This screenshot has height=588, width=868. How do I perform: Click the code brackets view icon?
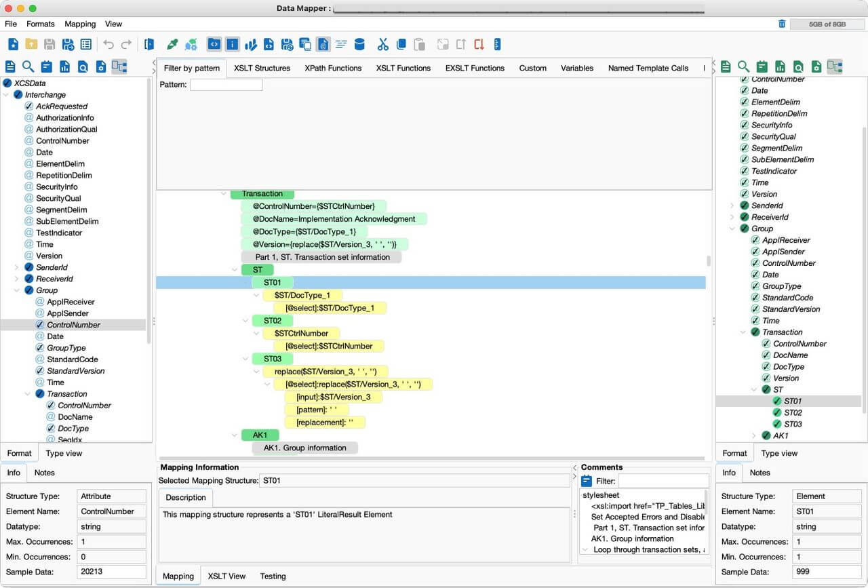point(214,44)
